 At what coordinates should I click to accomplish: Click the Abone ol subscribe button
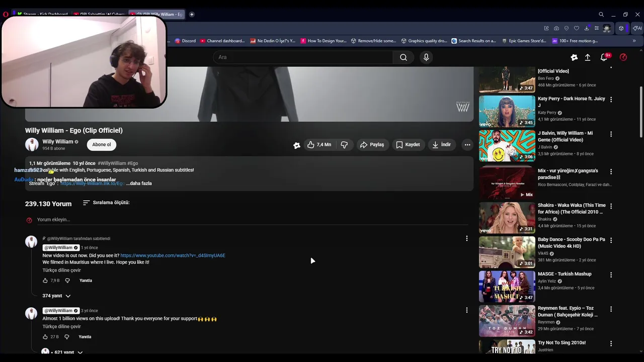(x=102, y=145)
